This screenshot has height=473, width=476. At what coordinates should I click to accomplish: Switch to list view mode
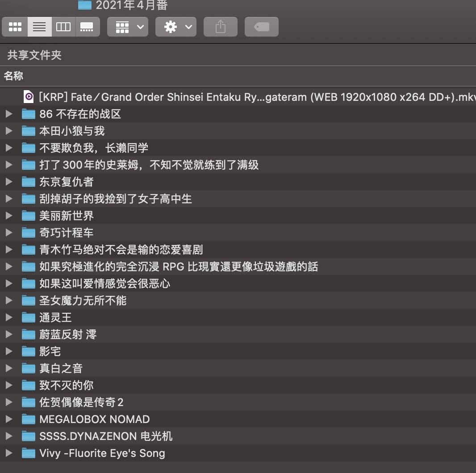click(x=39, y=27)
